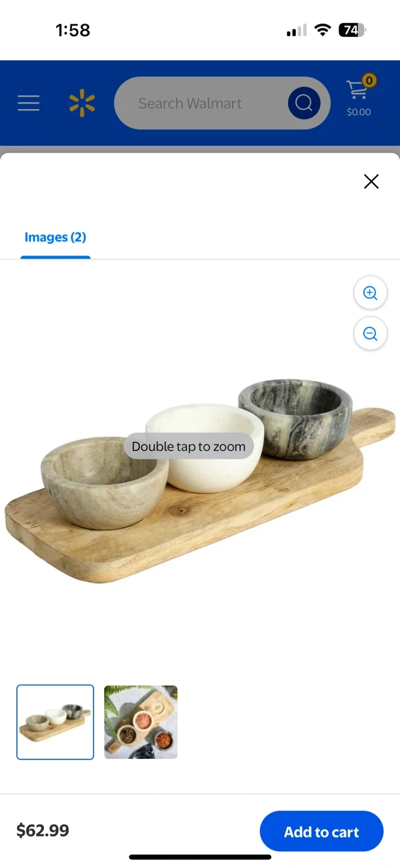Tap the main bowl set product image
Viewport: 400px width, 868px height.
[x=200, y=482]
